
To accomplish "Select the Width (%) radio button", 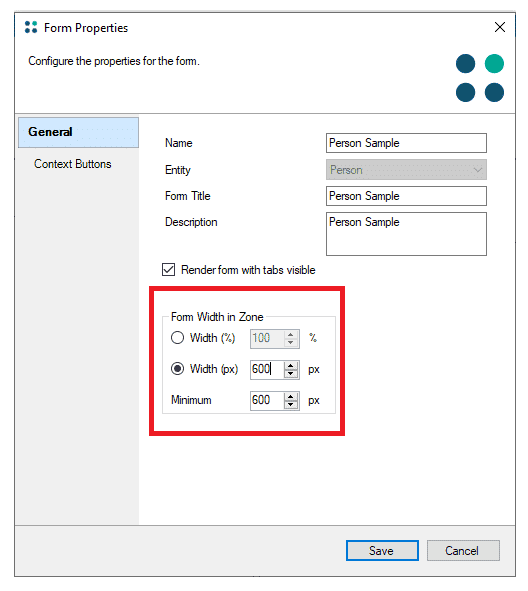I will 178,338.
